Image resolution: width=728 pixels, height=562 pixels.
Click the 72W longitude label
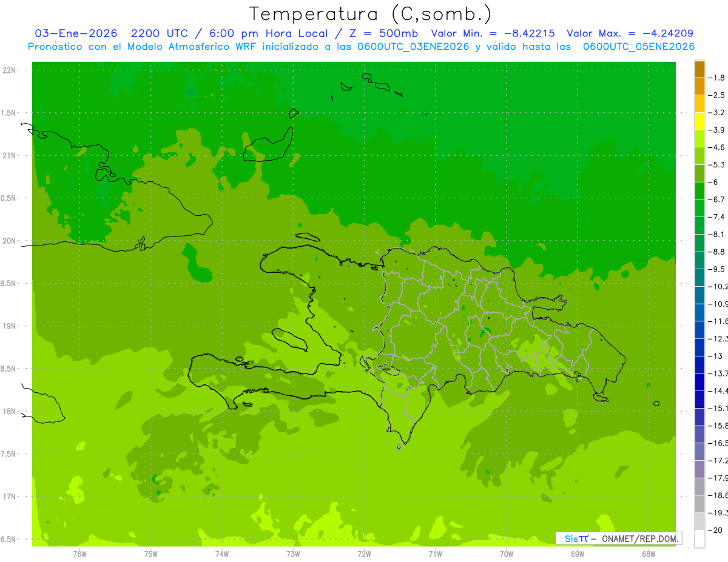pos(364,554)
